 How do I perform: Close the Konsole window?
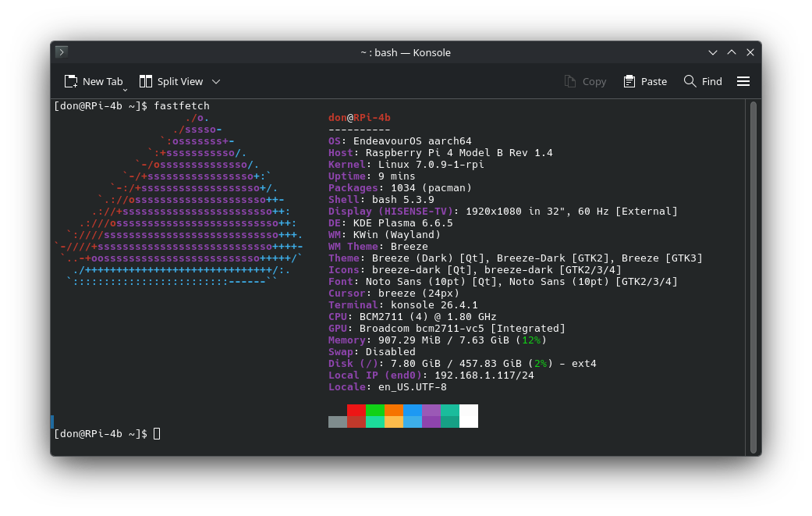point(750,52)
